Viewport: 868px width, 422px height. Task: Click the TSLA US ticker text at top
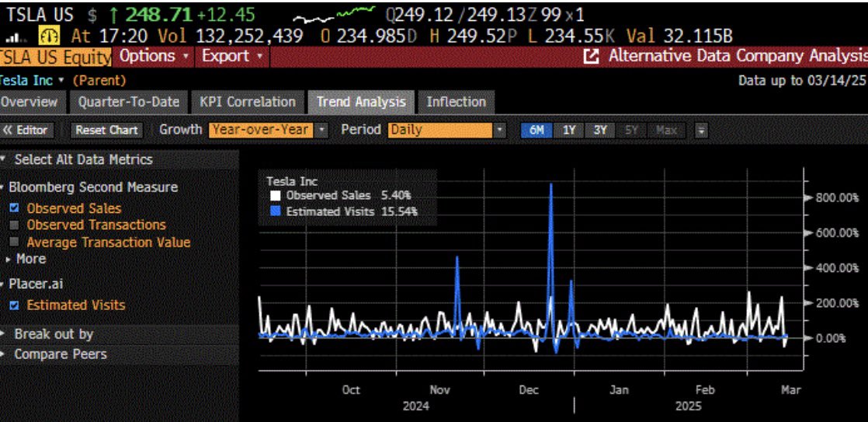click(42, 15)
